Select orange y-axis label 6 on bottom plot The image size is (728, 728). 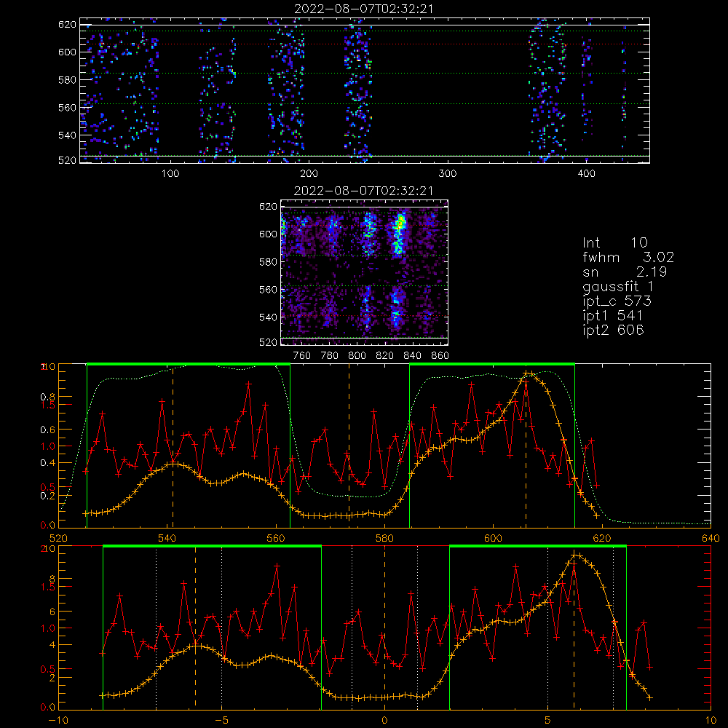tap(52, 612)
